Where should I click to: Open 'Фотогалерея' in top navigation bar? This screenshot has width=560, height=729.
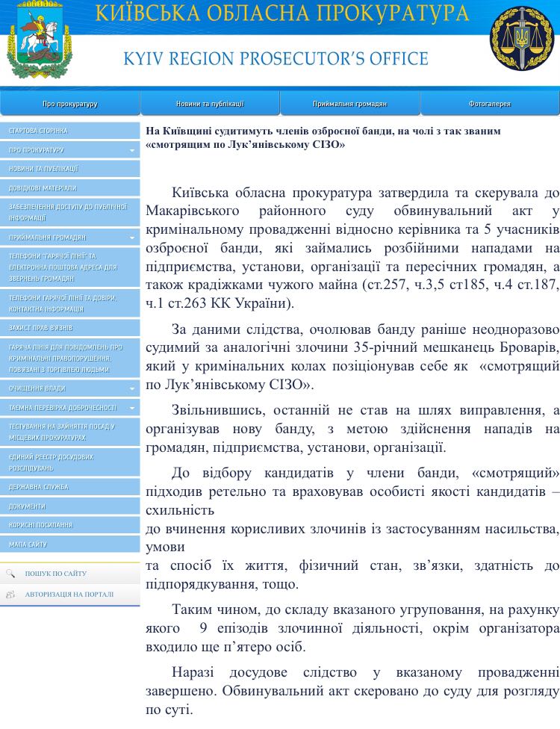click(489, 104)
